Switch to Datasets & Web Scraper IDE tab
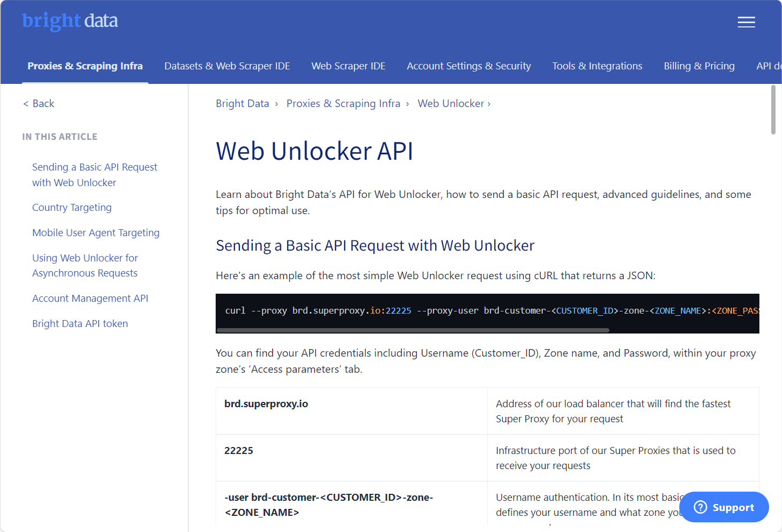782x532 pixels. (227, 66)
